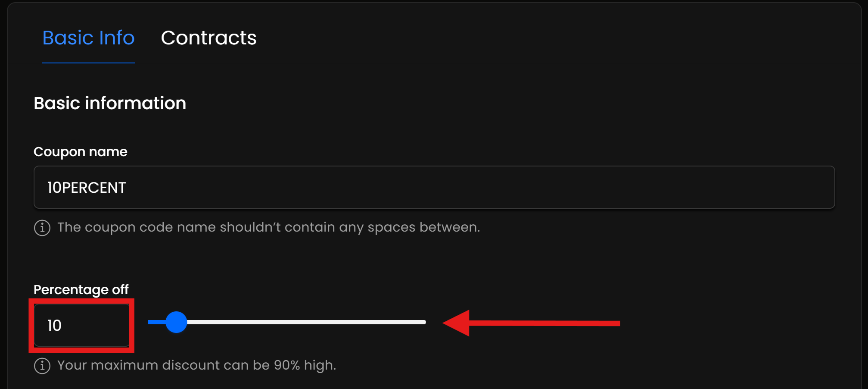Click the coupon code no-spaces hint text
The image size is (868, 389).
[x=268, y=227]
